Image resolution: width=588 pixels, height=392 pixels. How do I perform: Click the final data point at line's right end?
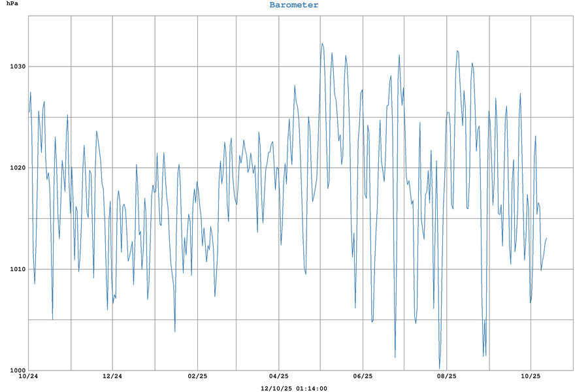click(546, 238)
